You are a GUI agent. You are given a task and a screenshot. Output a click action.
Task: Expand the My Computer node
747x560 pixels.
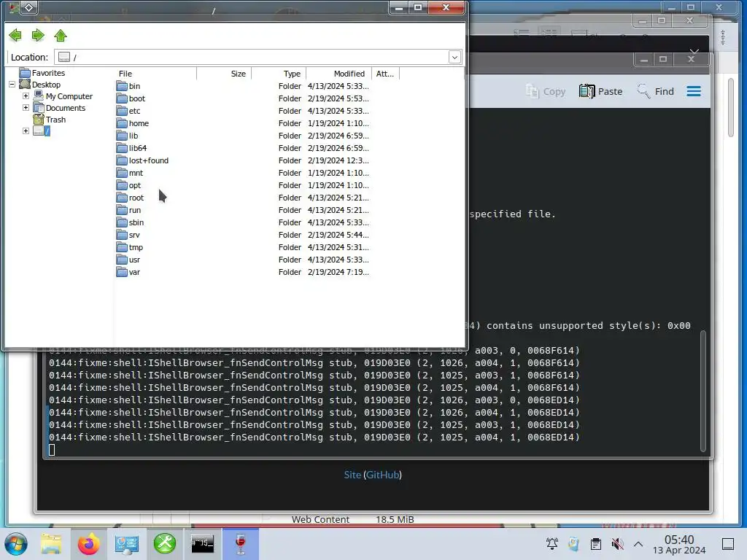coord(26,96)
